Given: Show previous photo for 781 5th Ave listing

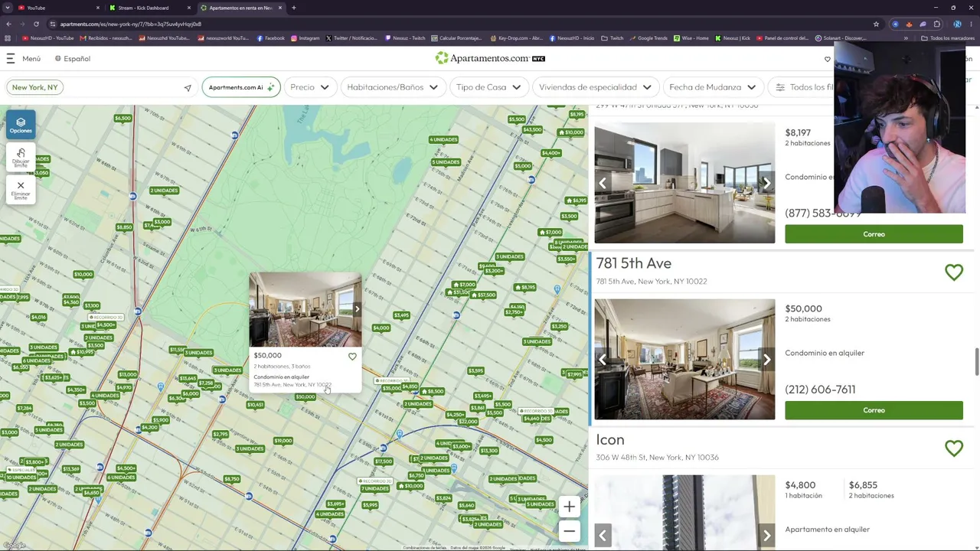Looking at the screenshot, I should (603, 360).
